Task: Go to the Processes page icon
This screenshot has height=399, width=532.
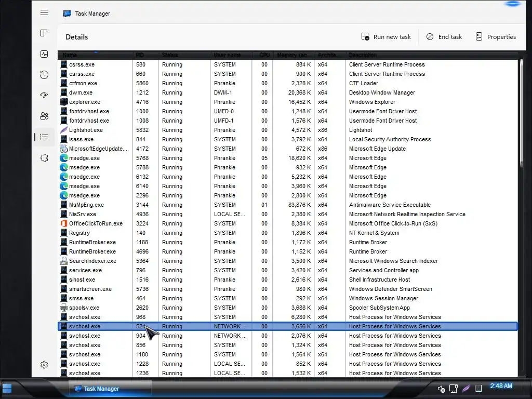Action: coord(44,33)
